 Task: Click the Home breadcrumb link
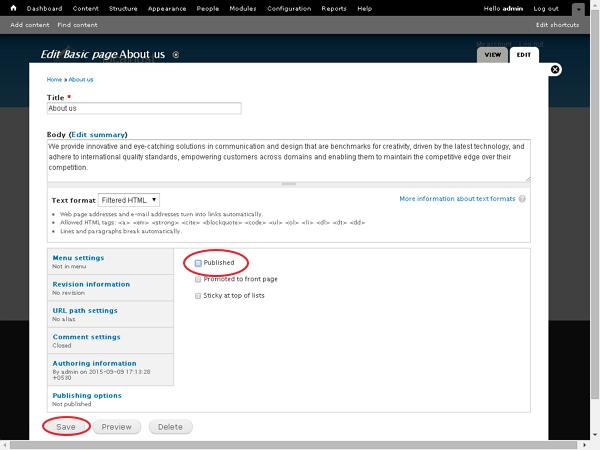pos(54,80)
